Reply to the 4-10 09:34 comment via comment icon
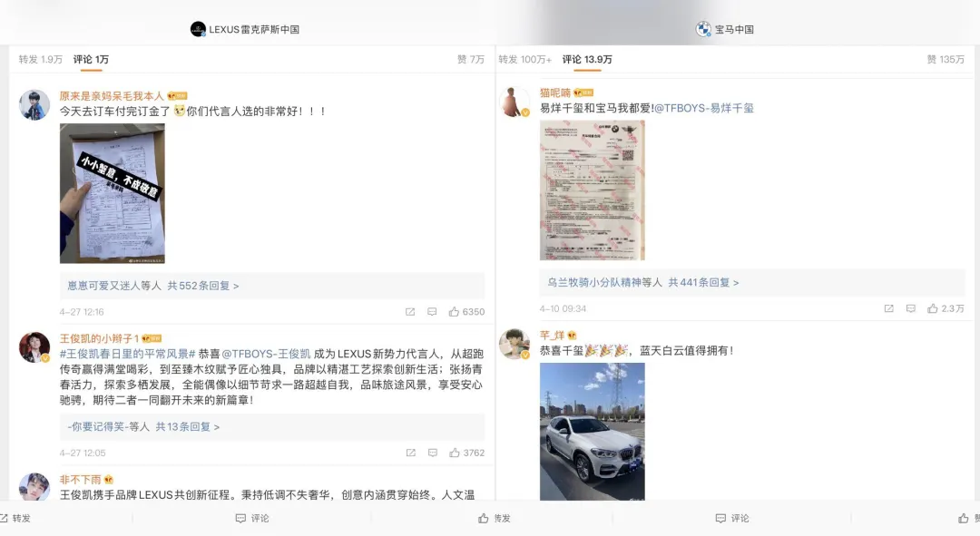980x536 pixels. [x=911, y=308]
